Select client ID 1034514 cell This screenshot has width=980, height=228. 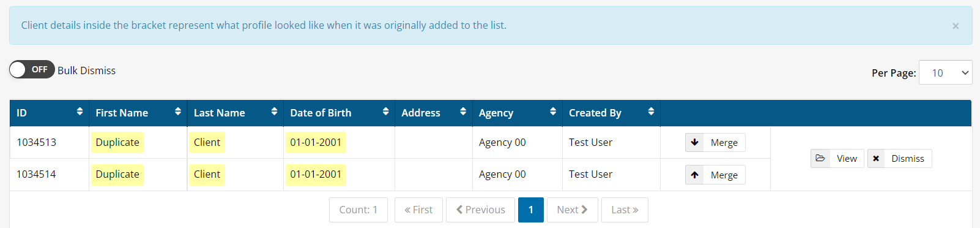point(36,174)
